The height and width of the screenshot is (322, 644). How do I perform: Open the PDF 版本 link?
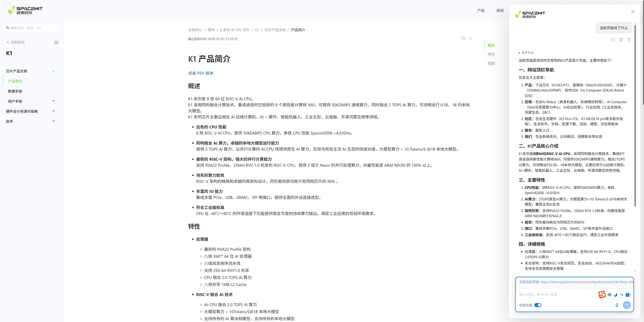click(205, 73)
